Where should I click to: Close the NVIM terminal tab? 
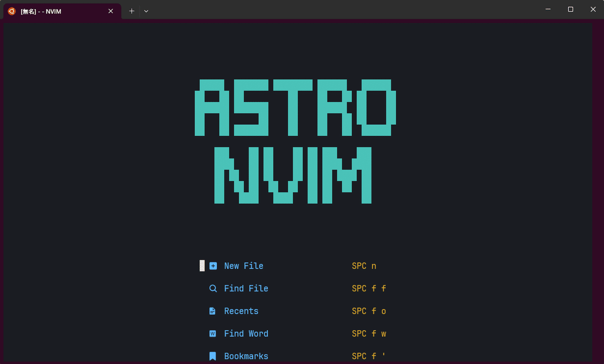pyautogui.click(x=111, y=11)
